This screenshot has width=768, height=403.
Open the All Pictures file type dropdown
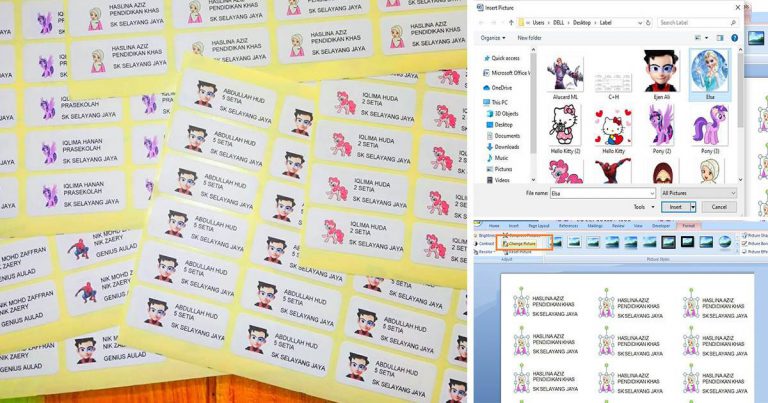tap(698, 193)
